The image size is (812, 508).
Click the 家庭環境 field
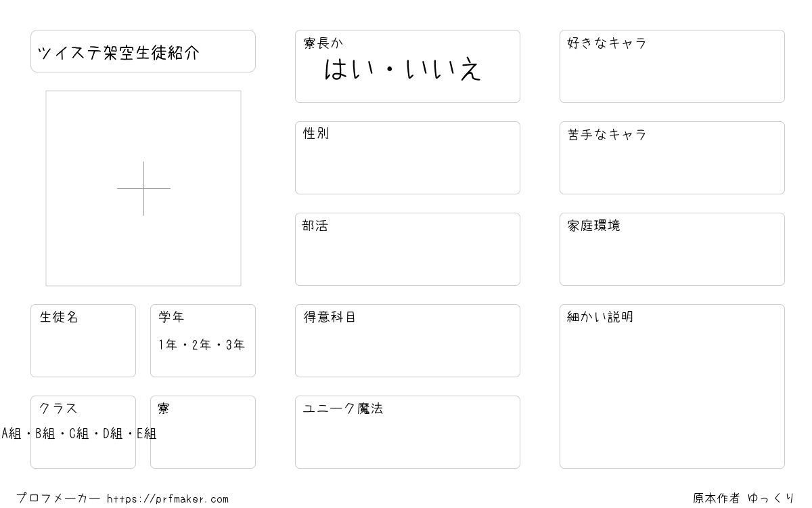click(672, 249)
